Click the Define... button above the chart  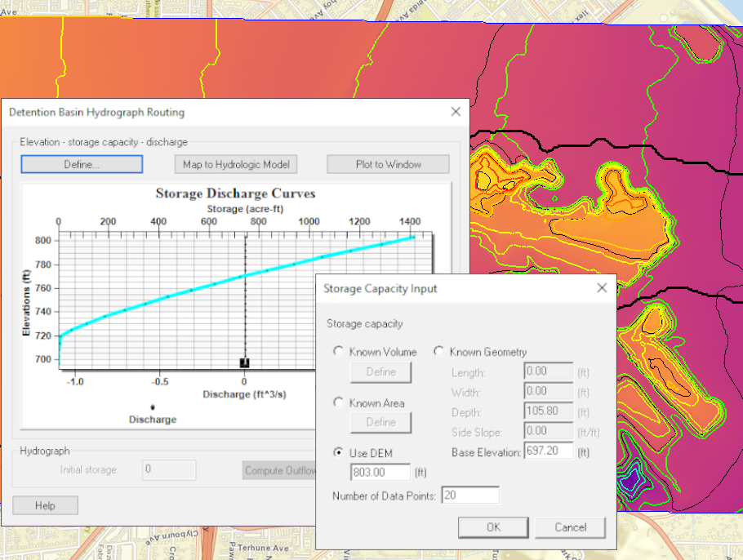[x=82, y=164]
